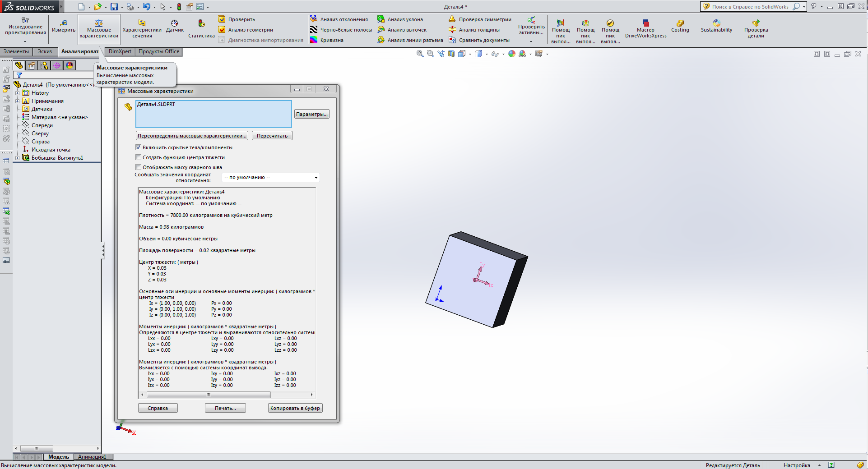Viewport: 868px width, 469px height.
Task: Run Анализ выточек (Undercut Analysis)
Action: (x=402, y=30)
